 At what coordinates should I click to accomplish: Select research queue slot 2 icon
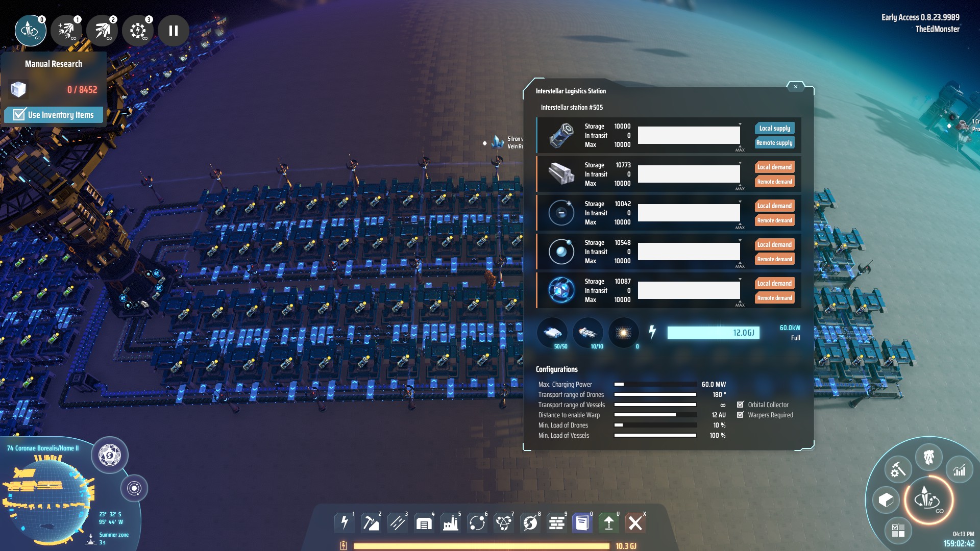tap(102, 31)
